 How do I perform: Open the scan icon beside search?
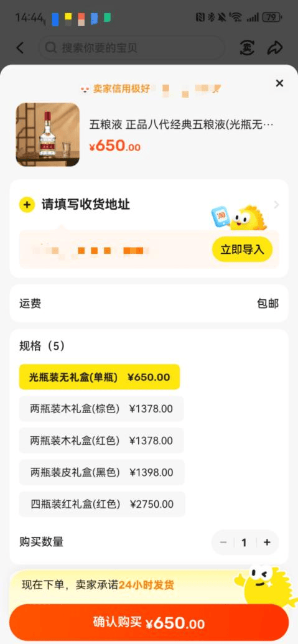click(x=247, y=48)
